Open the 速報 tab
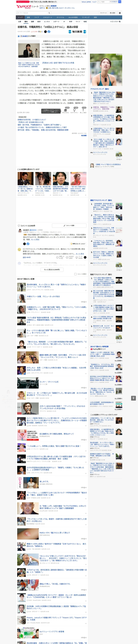This screenshot has width=138, height=644. coord(28,17)
